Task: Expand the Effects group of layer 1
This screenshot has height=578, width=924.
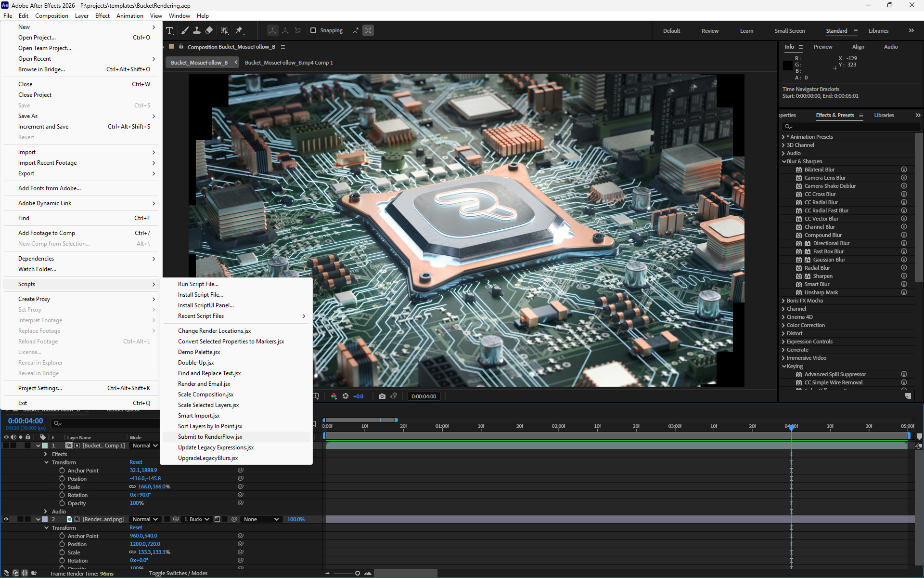Action: click(x=46, y=454)
